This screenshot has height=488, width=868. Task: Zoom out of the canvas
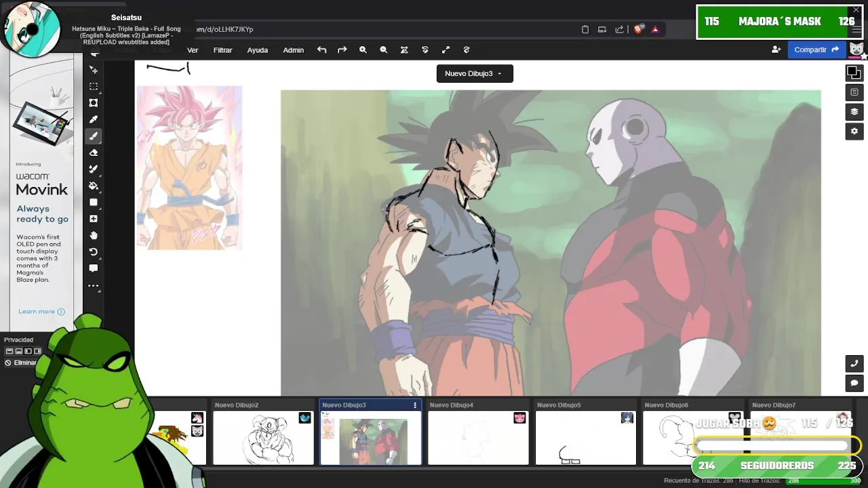[x=384, y=50]
